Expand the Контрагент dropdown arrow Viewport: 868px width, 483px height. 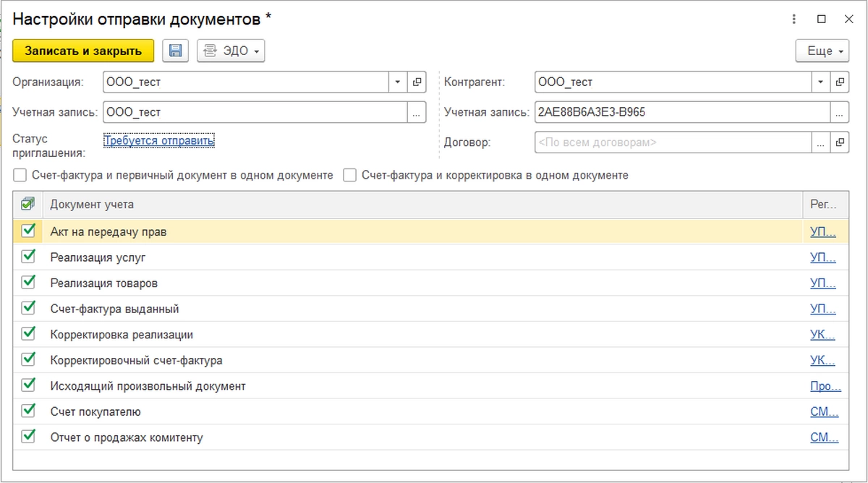coord(820,82)
